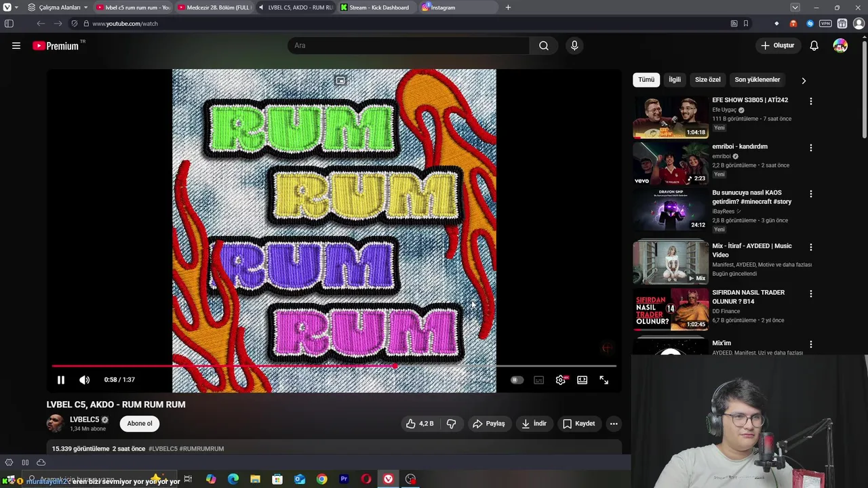Viewport: 868px width, 488px height.
Task: Click the red playhead scrubber
Action: coord(395,366)
